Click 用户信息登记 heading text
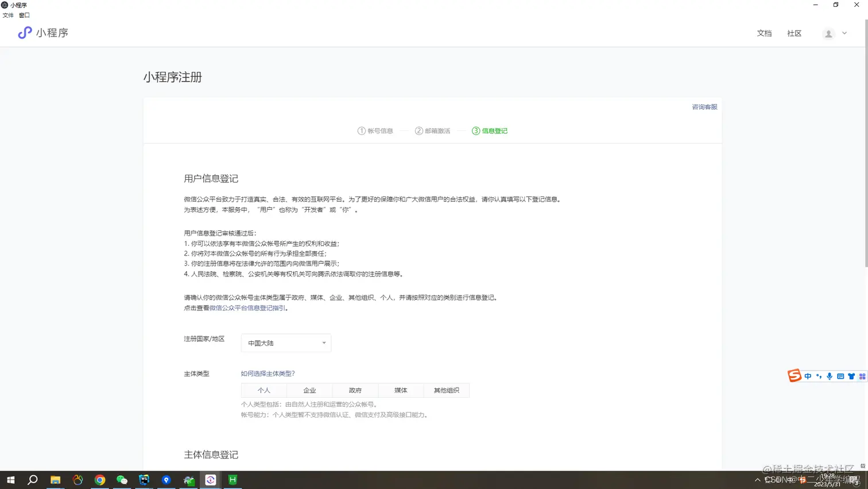 pyautogui.click(x=211, y=179)
